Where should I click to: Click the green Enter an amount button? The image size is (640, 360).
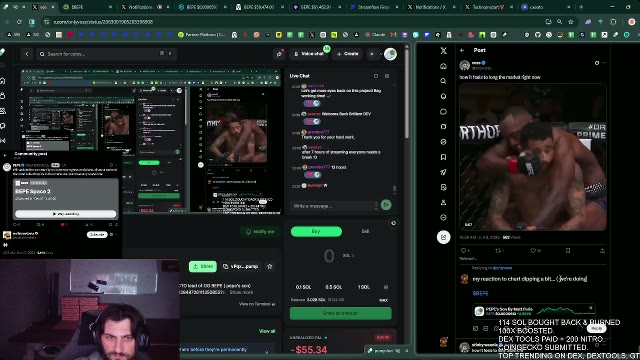(340, 313)
